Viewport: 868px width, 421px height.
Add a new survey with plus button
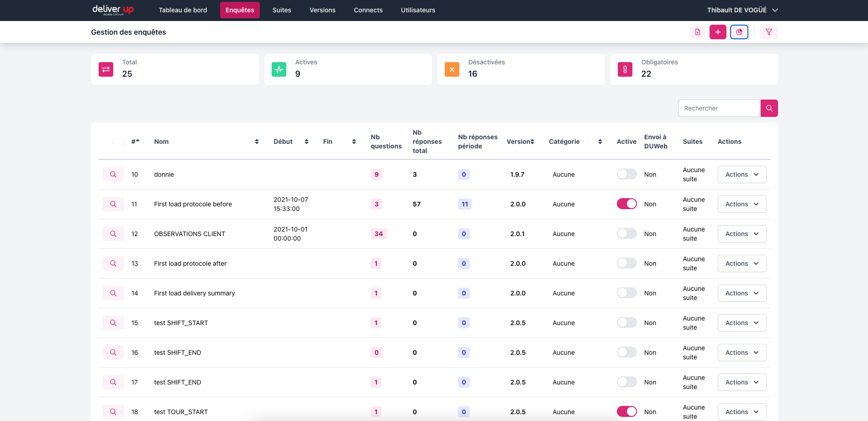click(x=718, y=32)
